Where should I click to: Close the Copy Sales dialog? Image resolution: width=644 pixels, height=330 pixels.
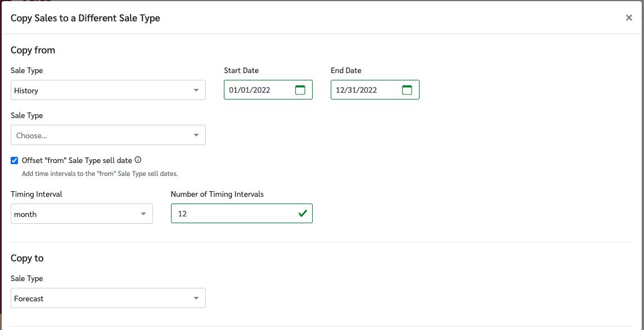tap(629, 17)
